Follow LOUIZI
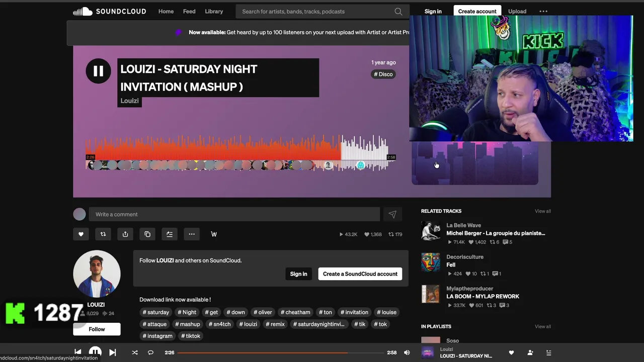 pyautogui.click(x=97, y=329)
